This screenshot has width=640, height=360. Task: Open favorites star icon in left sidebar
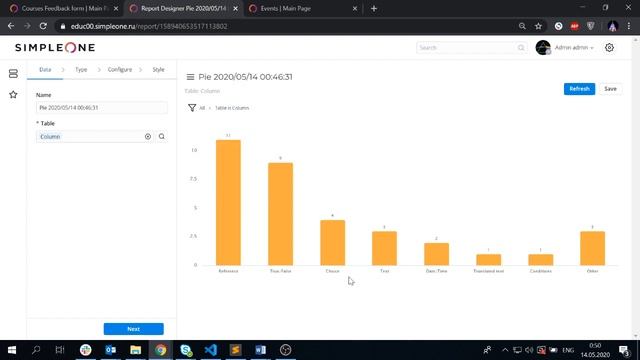[13, 95]
